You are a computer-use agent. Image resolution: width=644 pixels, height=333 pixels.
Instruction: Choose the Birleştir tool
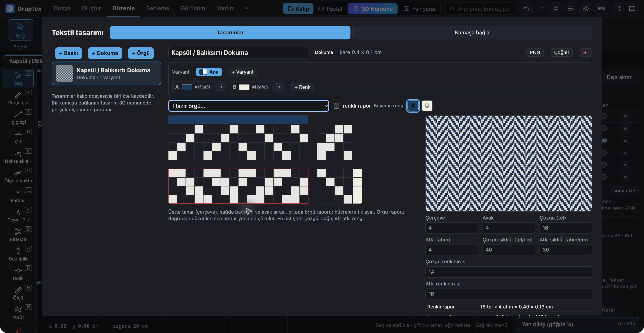click(x=18, y=234)
